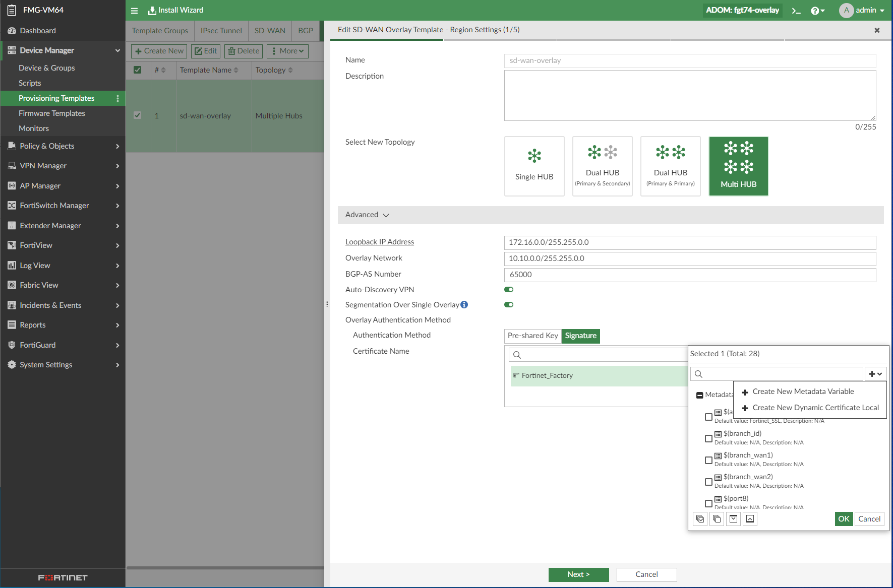Open the plus dropdown in the variable selector
The image size is (893, 588).
pyautogui.click(x=876, y=373)
